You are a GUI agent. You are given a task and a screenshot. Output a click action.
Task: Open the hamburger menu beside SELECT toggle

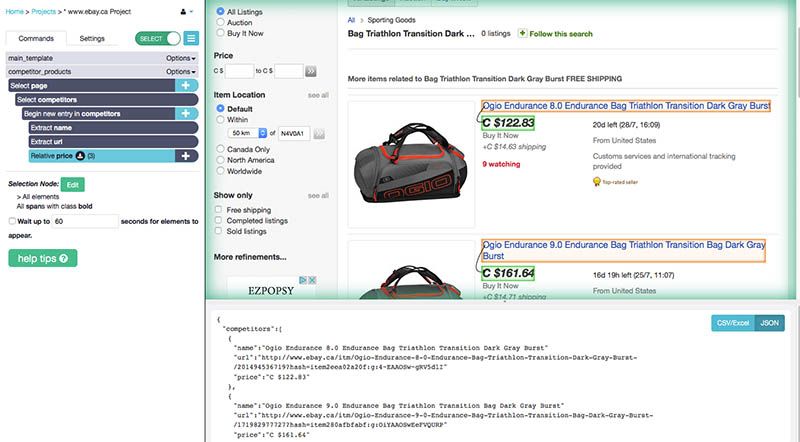pyautogui.click(x=191, y=38)
